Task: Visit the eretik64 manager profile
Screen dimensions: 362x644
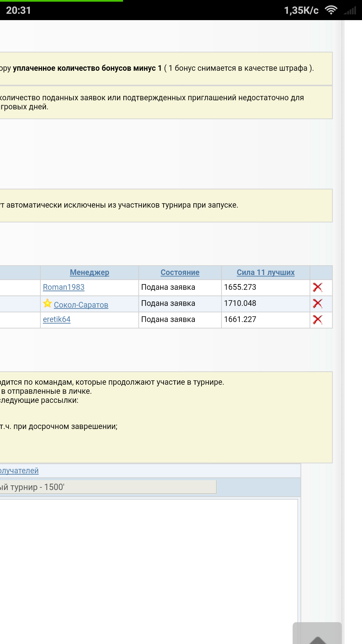Action: [57, 319]
